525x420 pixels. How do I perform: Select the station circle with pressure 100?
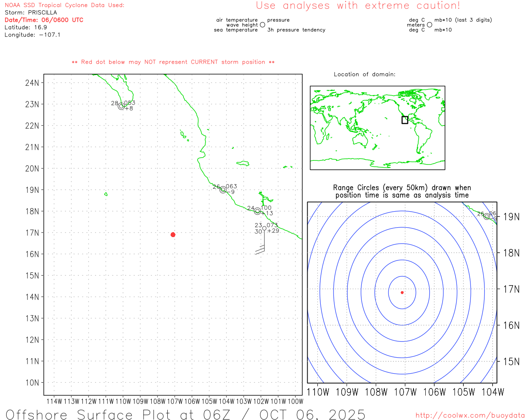[258, 211]
